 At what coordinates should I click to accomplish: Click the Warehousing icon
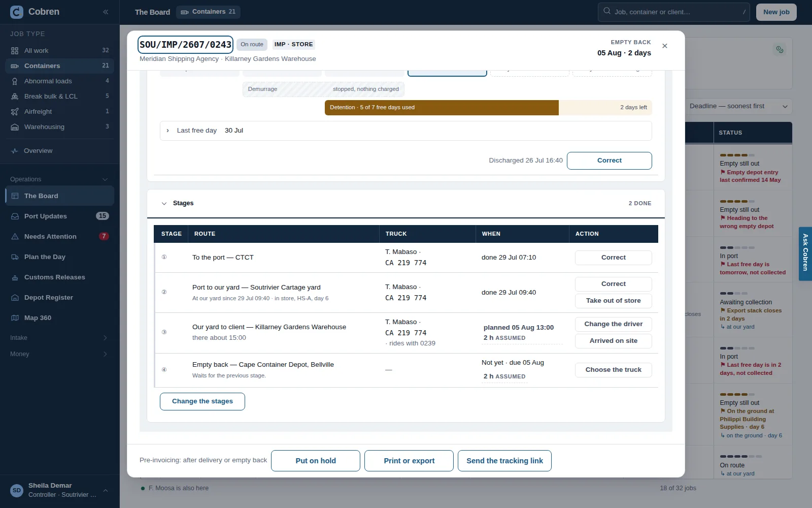tap(15, 127)
